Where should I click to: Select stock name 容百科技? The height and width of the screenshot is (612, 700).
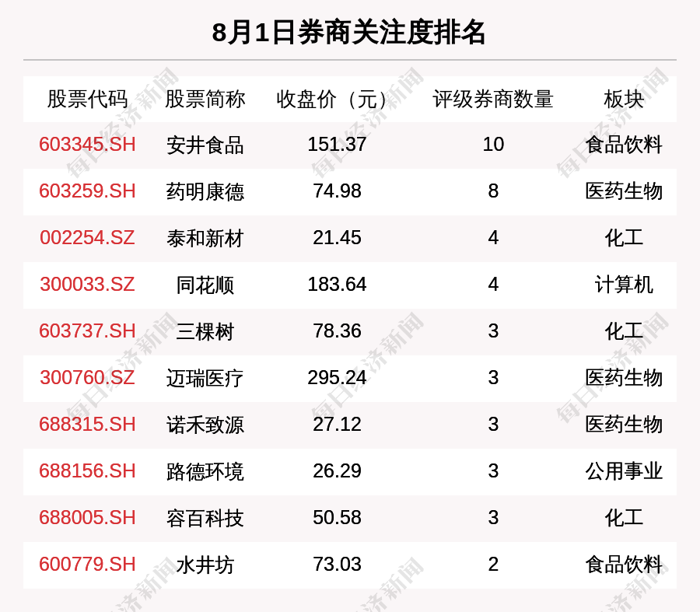pyautogui.click(x=205, y=519)
